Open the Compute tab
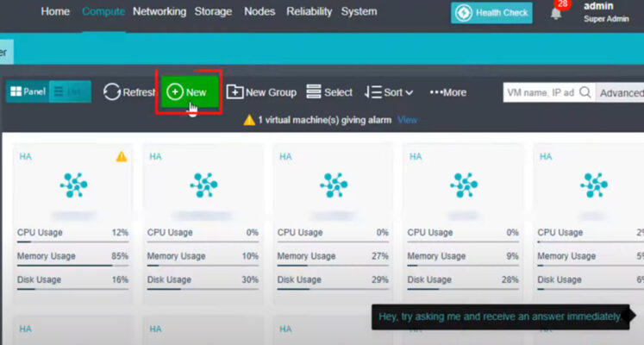This screenshot has height=345, width=644. [103, 11]
